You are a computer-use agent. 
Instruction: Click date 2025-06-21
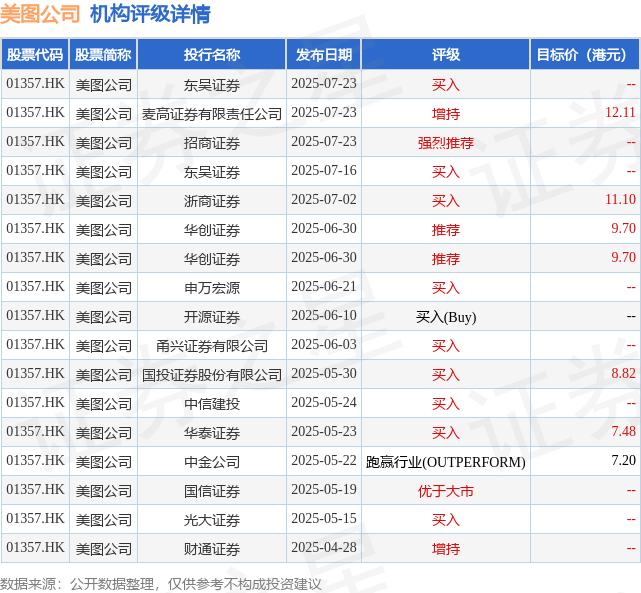(x=324, y=286)
